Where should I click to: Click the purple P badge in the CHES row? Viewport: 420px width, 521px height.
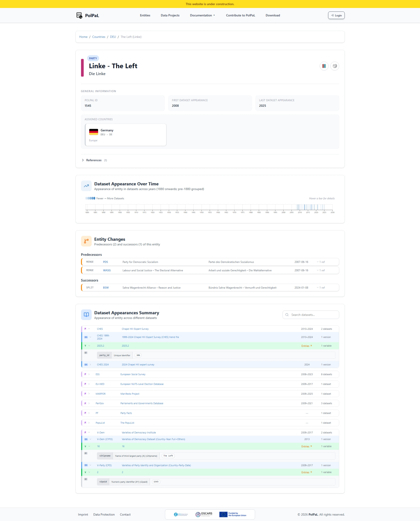[x=85, y=329]
